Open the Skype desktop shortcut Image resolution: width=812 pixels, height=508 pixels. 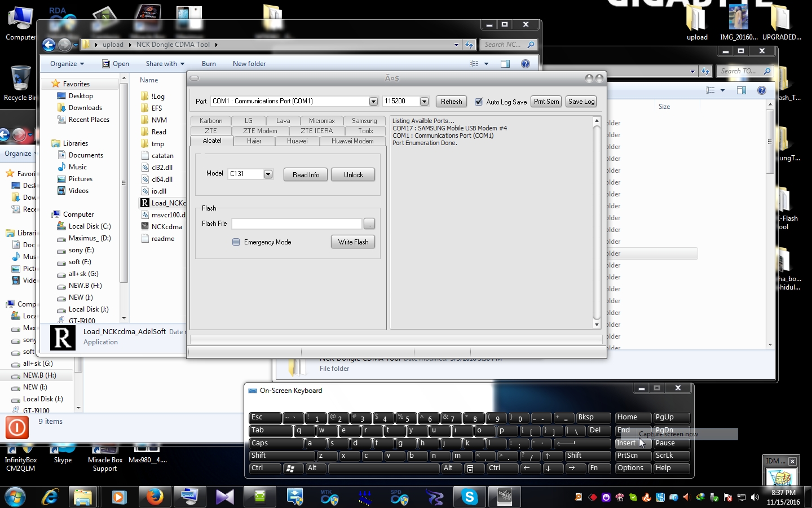[x=63, y=454]
